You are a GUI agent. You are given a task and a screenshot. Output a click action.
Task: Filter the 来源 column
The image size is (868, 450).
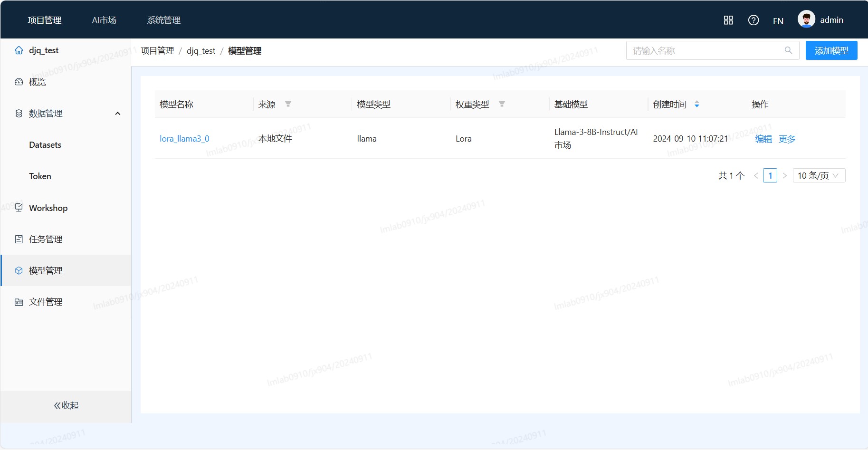pos(288,104)
